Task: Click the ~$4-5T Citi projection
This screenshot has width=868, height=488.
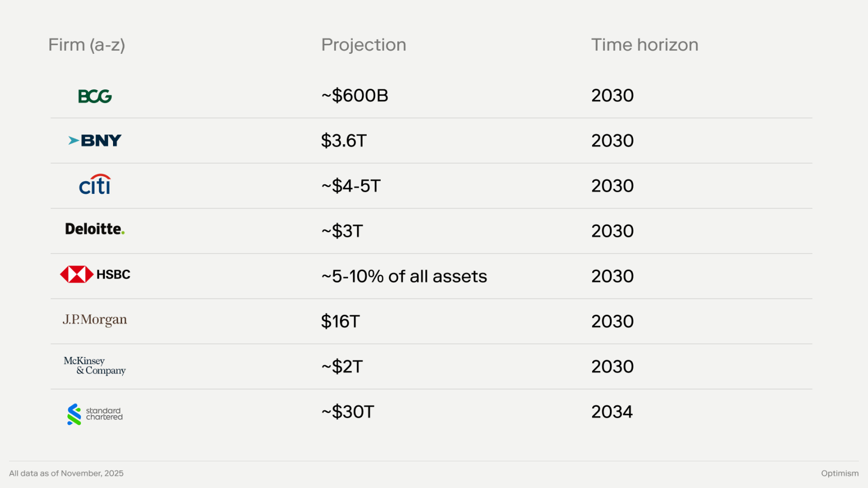Action: [x=351, y=186]
